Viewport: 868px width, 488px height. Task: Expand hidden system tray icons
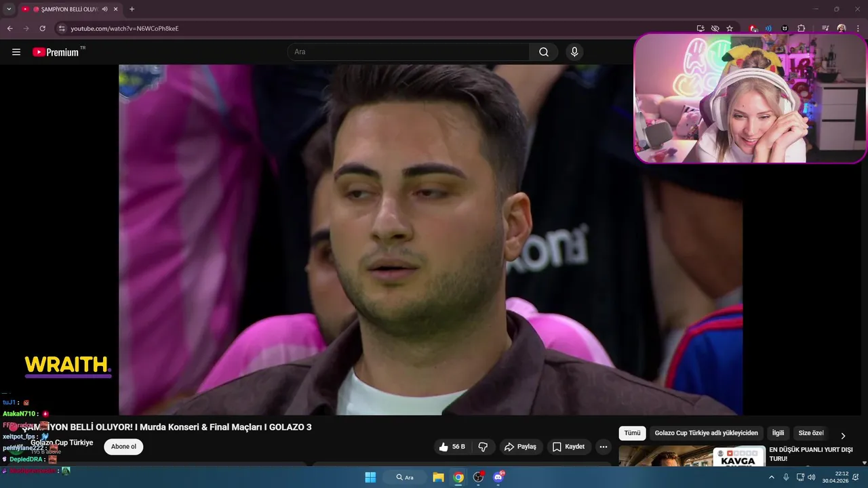(x=771, y=477)
